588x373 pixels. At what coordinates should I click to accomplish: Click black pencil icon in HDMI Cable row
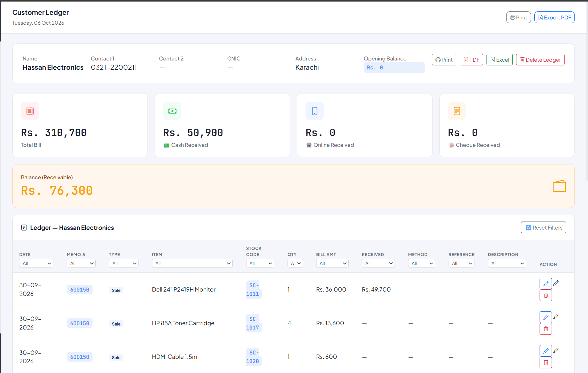pos(556,350)
